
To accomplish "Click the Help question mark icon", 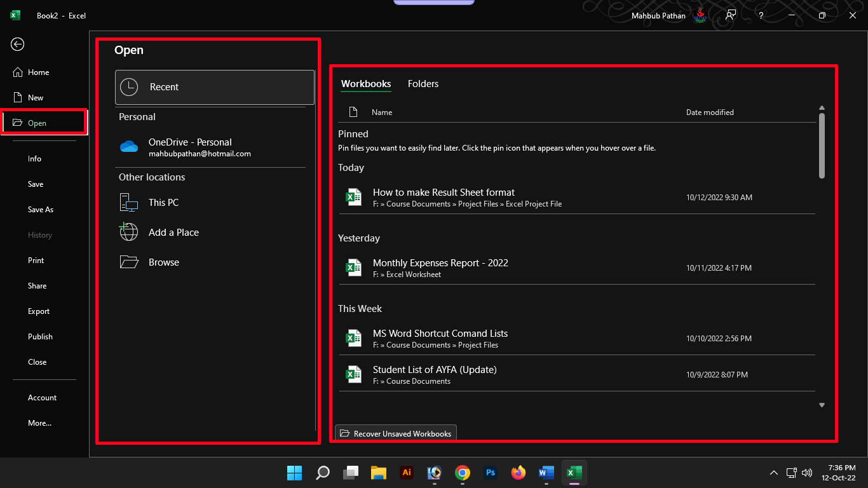I will pos(761,16).
